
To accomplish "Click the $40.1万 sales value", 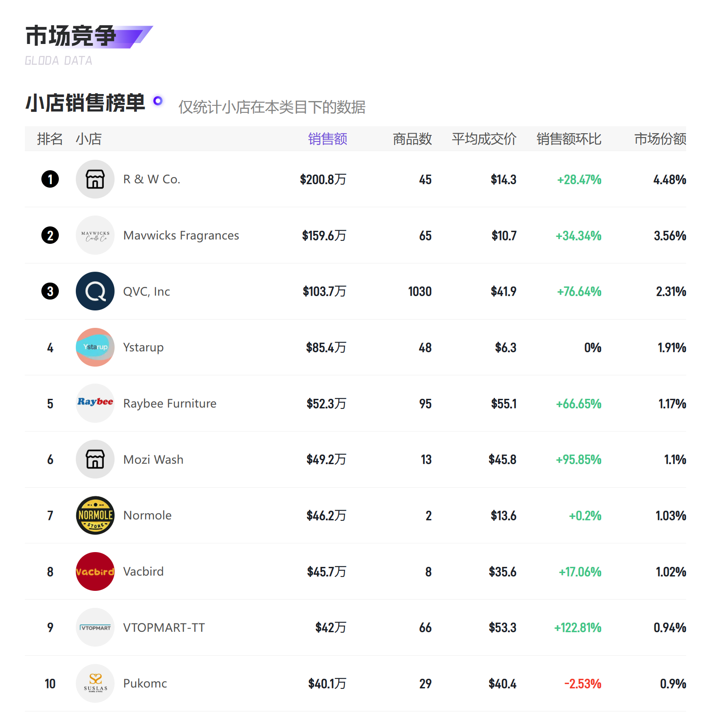I will tap(327, 684).
